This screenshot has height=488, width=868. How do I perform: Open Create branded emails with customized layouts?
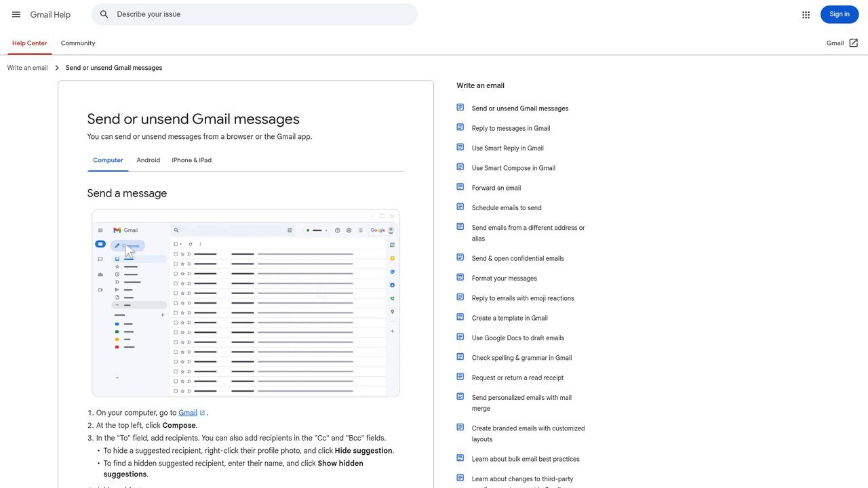(x=528, y=434)
